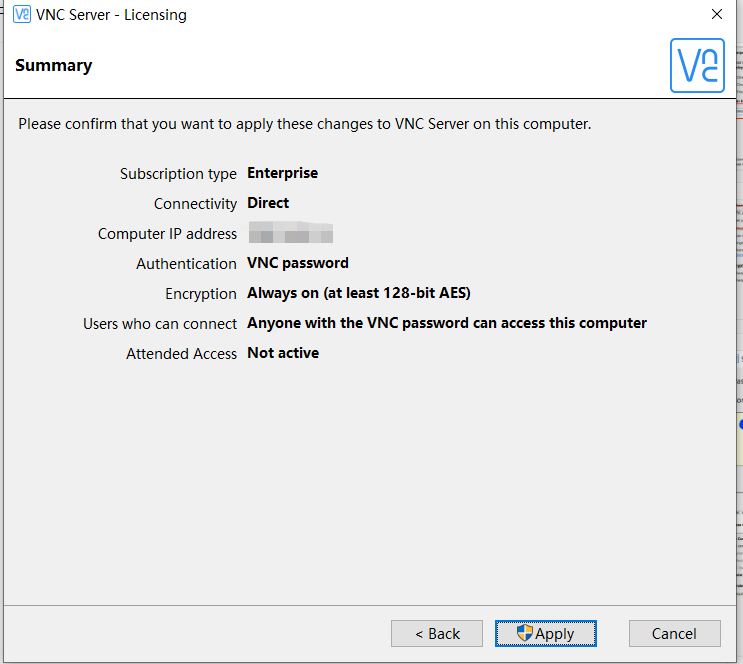Click the Users who can connect label

point(160,324)
